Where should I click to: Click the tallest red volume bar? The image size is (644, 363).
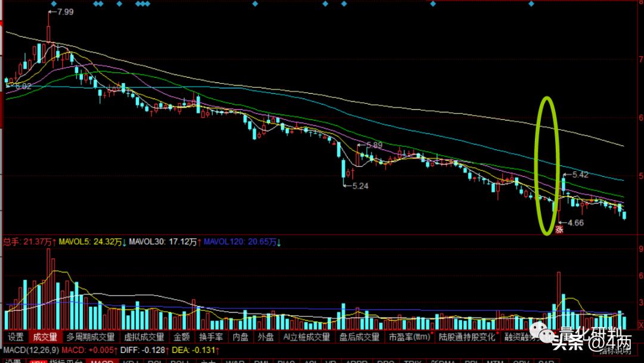pyautogui.click(x=48, y=287)
